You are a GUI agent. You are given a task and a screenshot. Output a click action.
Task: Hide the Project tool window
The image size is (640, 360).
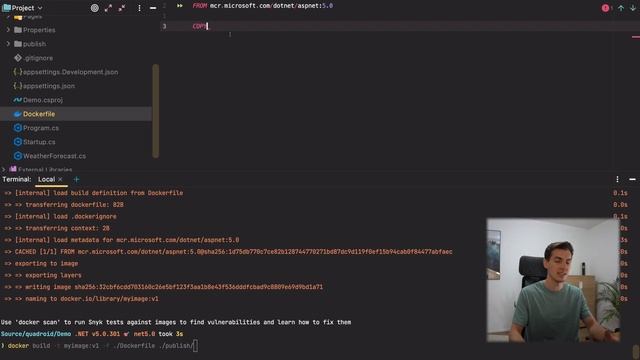[153, 8]
